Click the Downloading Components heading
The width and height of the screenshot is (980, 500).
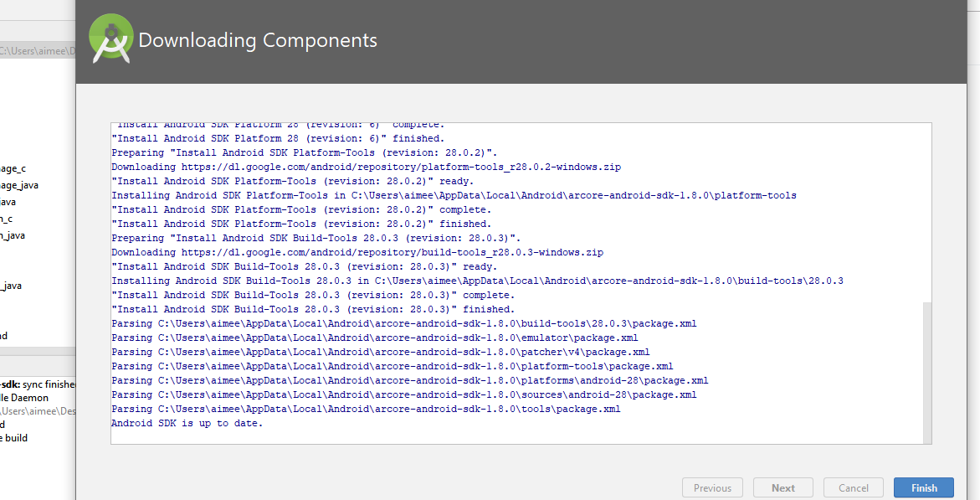tap(258, 40)
